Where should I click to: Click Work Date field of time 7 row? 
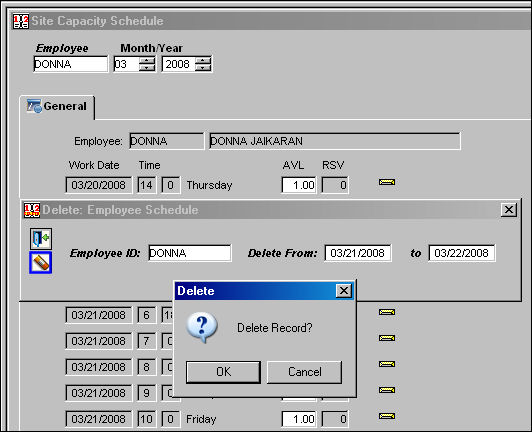99,341
